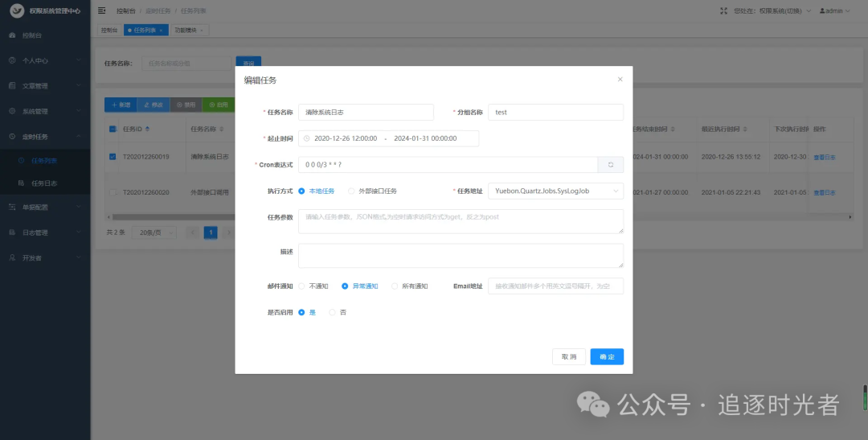Click 查看日志 link for first row
This screenshot has height=440, width=868.
(825, 158)
